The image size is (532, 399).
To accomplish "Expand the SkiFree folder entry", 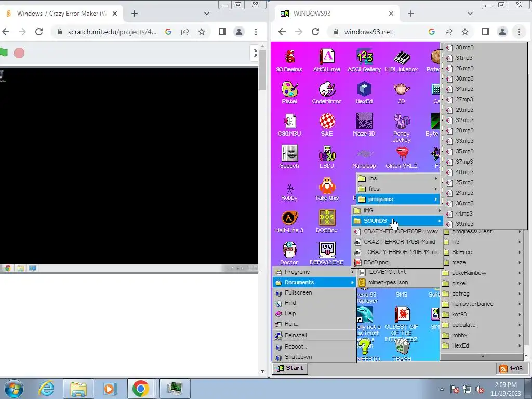I will (482, 252).
